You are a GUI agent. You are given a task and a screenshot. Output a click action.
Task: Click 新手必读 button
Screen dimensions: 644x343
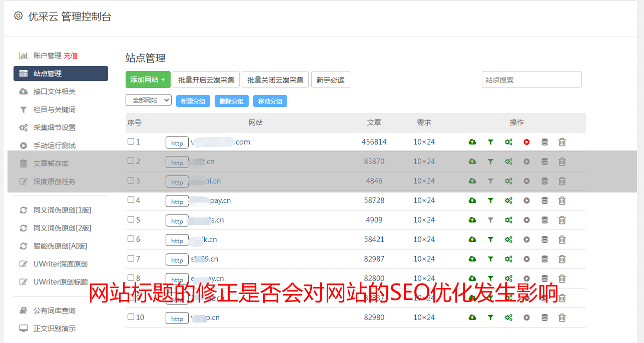coord(330,79)
